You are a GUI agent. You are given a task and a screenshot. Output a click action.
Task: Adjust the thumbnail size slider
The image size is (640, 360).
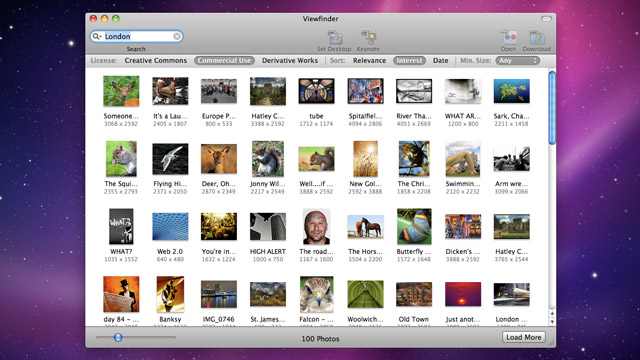[118, 338]
